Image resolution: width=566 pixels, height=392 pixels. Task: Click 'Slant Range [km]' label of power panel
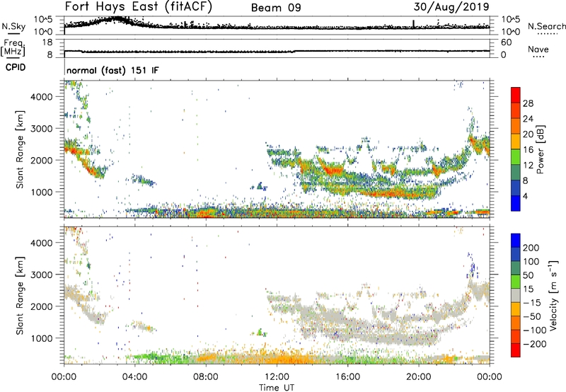click(20, 149)
